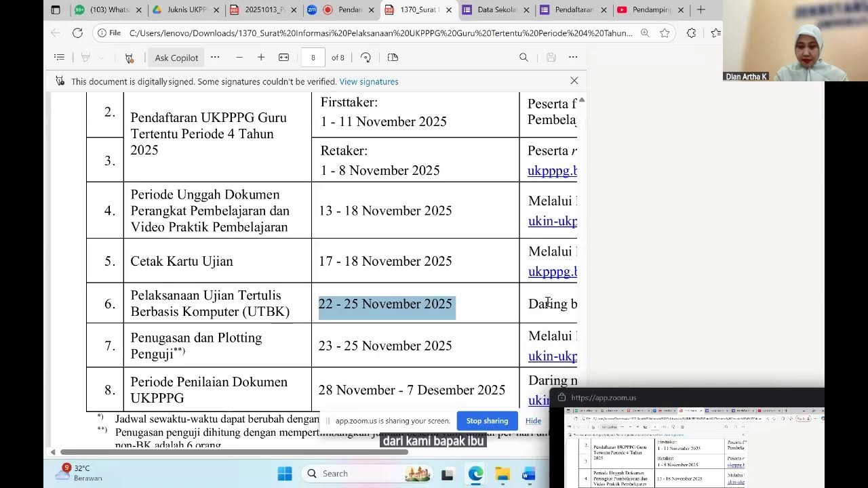Click the address bar file path
This screenshot has height=488, width=868.
click(x=380, y=33)
